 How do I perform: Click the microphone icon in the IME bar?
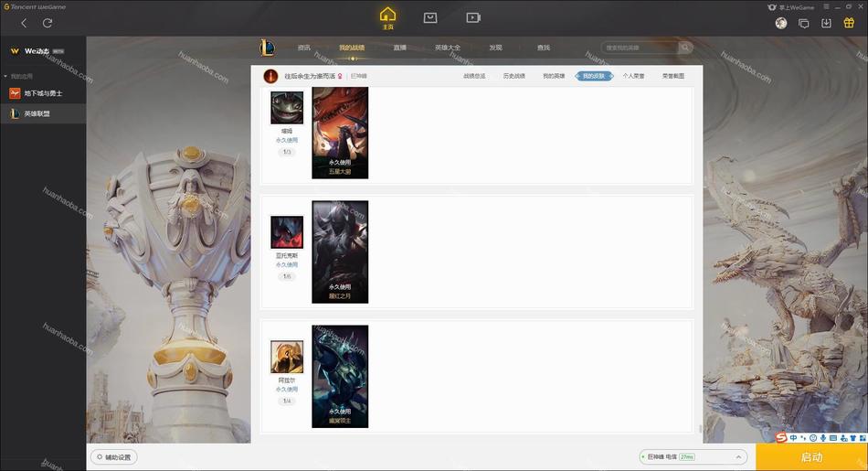(823, 438)
